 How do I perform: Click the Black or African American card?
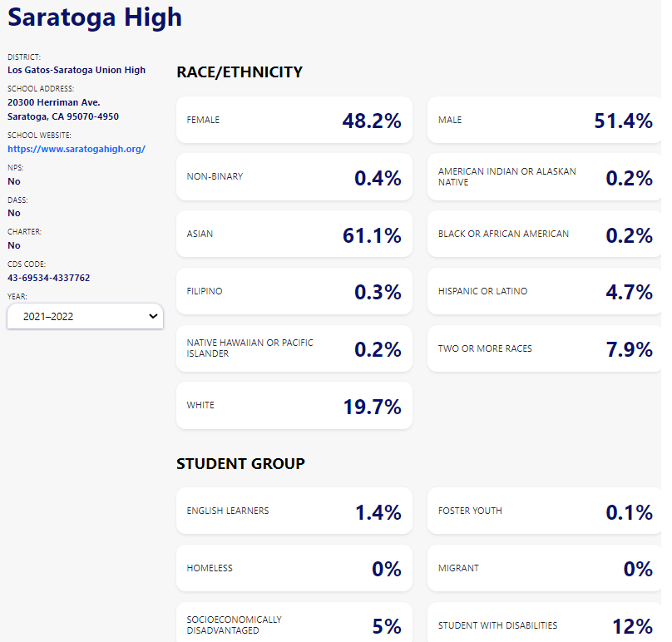[x=545, y=235]
